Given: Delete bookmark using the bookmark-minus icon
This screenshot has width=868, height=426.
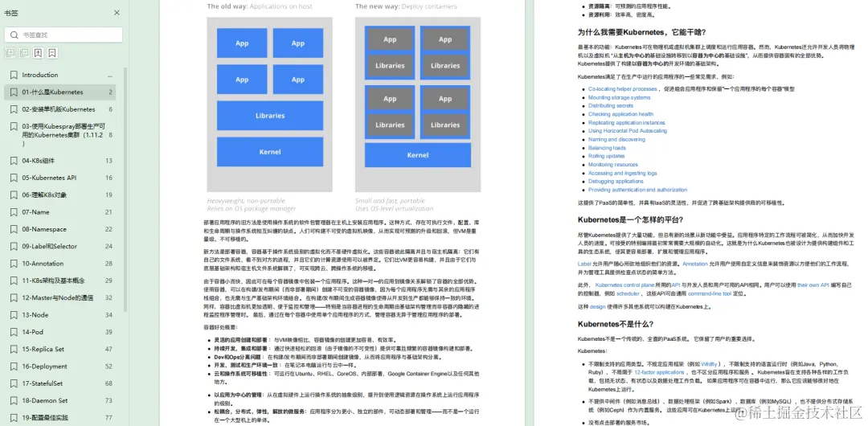Looking at the screenshot, I should click(x=52, y=53).
